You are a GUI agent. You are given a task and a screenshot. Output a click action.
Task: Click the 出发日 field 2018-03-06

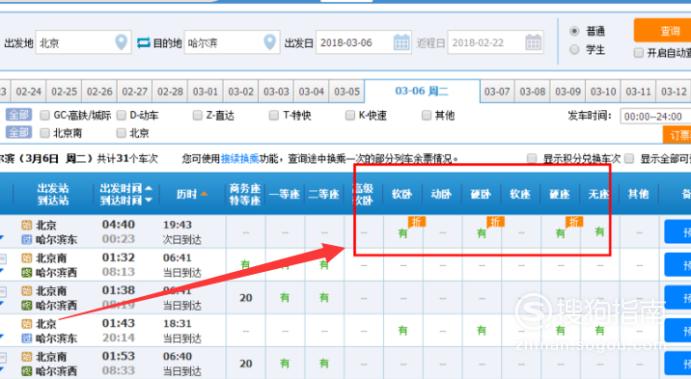click(364, 43)
